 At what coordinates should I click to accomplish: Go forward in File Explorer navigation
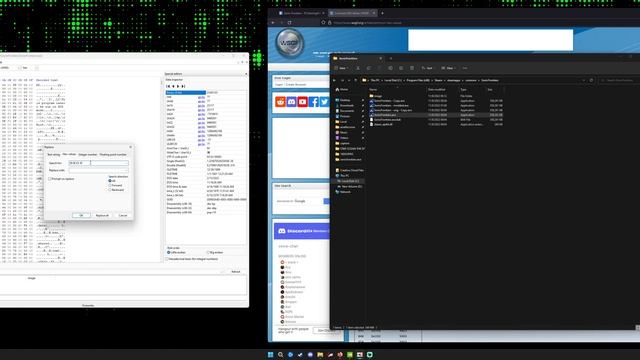[x=342, y=80]
